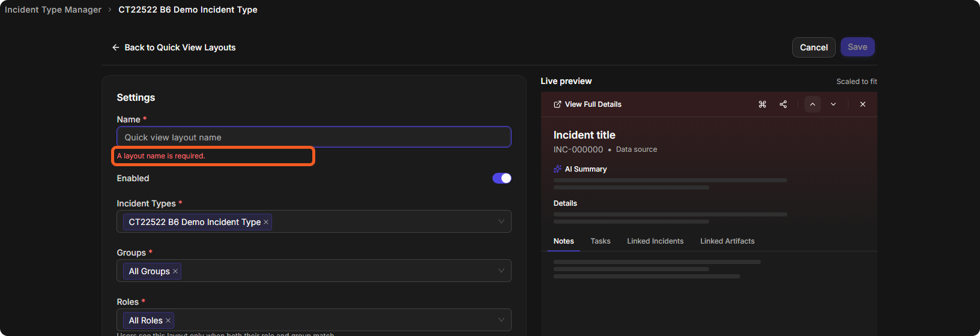Close the live preview panel with X
Viewport: 980px width, 336px height.
[x=863, y=104]
